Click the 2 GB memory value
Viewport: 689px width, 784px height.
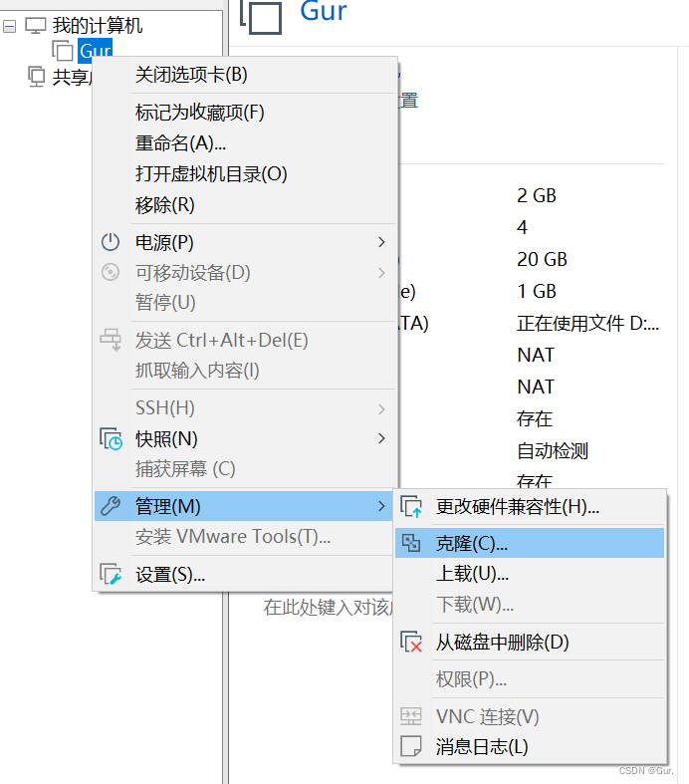(x=536, y=195)
